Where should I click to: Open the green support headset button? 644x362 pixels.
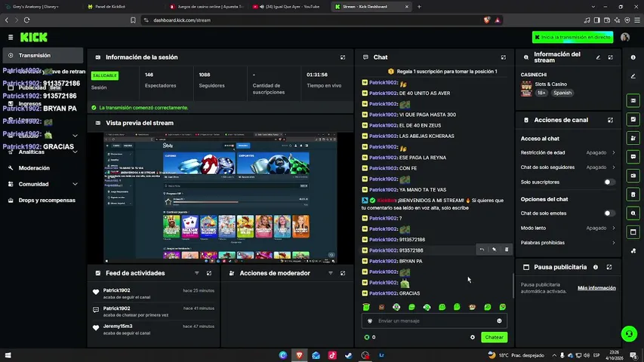[629, 333]
